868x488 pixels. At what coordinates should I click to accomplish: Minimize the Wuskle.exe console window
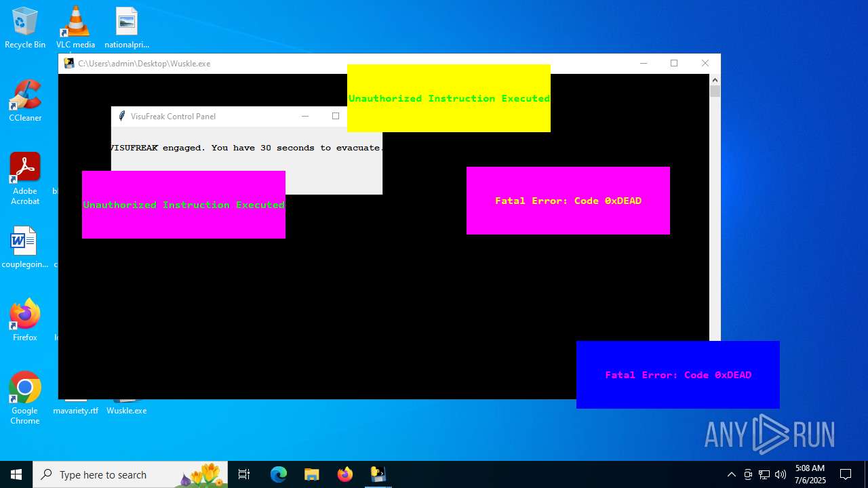click(x=644, y=63)
